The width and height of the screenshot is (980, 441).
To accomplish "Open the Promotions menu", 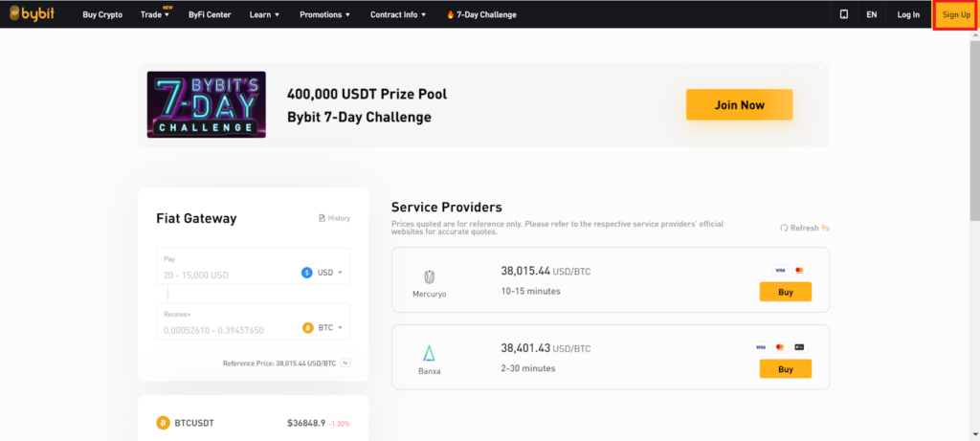I will (324, 15).
